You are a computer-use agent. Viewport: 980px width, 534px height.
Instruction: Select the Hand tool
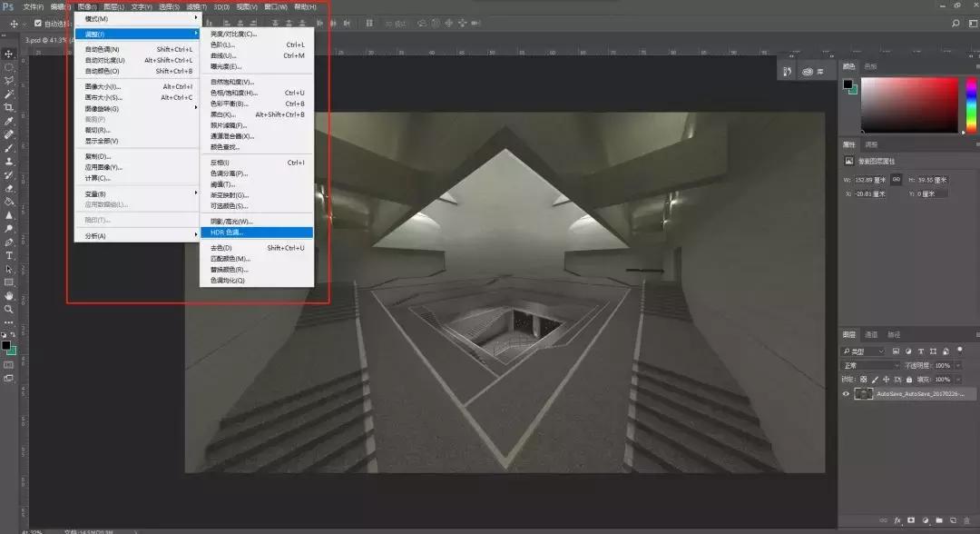click(x=9, y=296)
